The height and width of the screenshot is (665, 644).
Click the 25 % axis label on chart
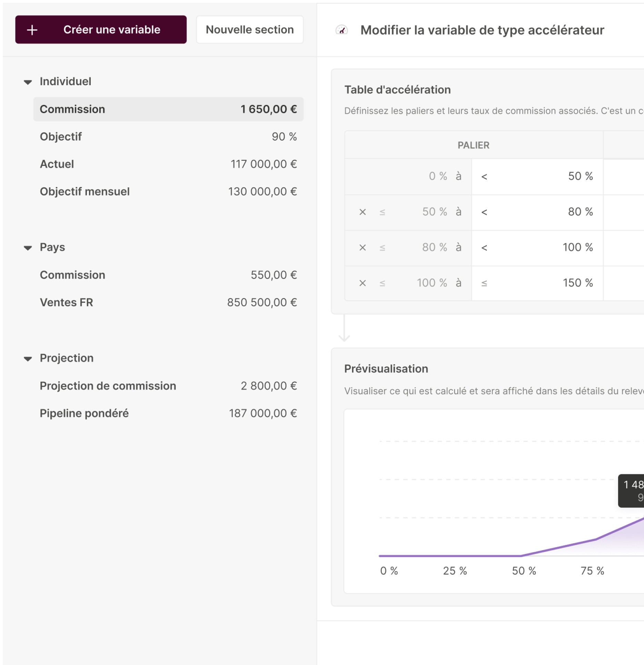click(455, 571)
